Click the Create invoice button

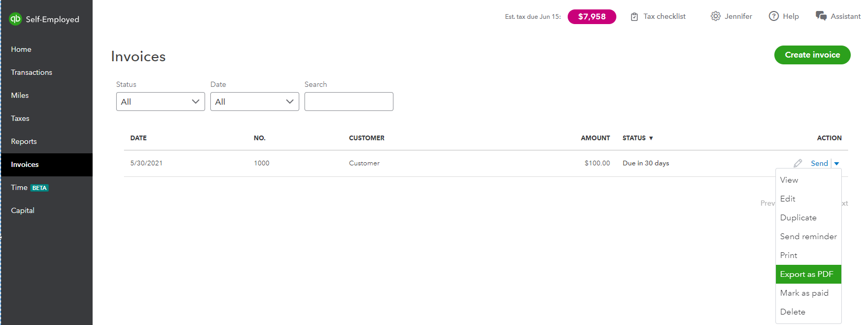[812, 54]
